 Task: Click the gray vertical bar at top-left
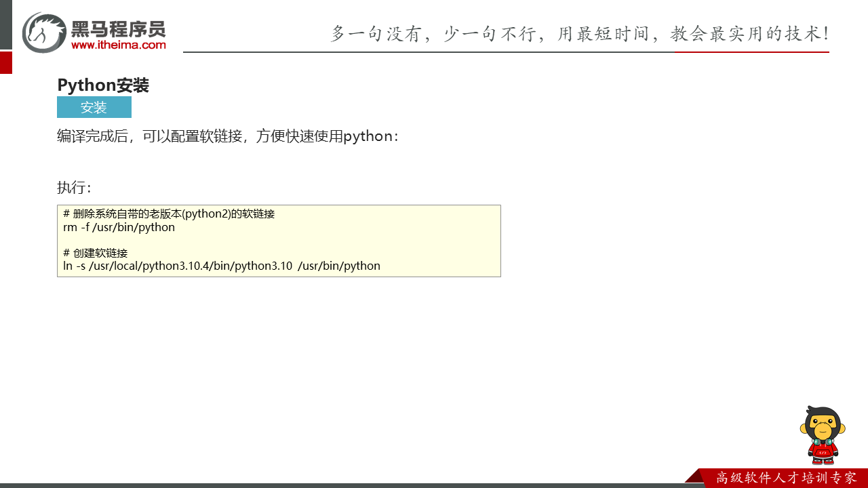coord(5,24)
